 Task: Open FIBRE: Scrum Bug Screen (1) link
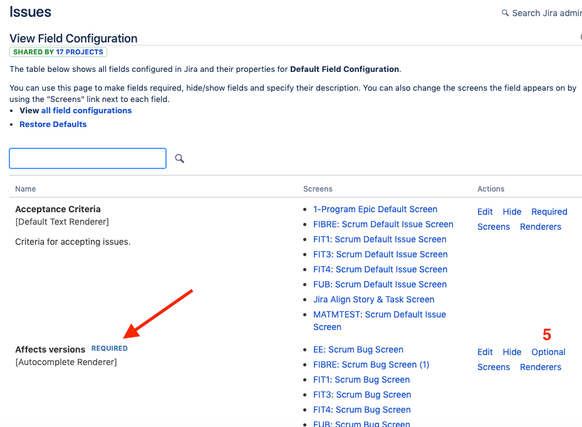click(371, 365)
